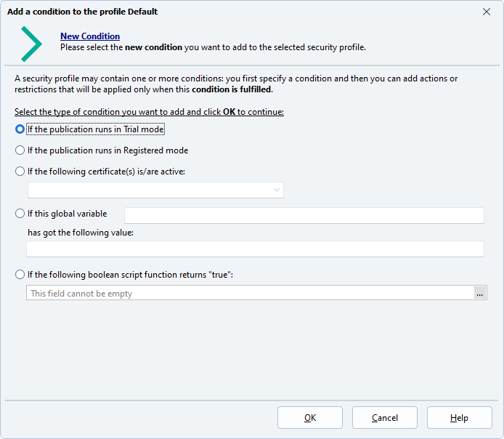
Task: Focus the 'has got the following value' text box
Action: coord(255,249)
